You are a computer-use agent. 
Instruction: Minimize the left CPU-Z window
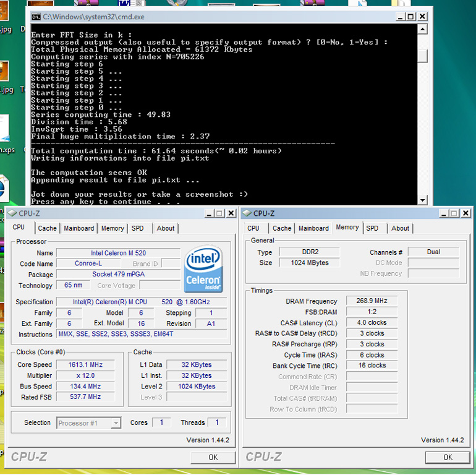click(209, 213)
